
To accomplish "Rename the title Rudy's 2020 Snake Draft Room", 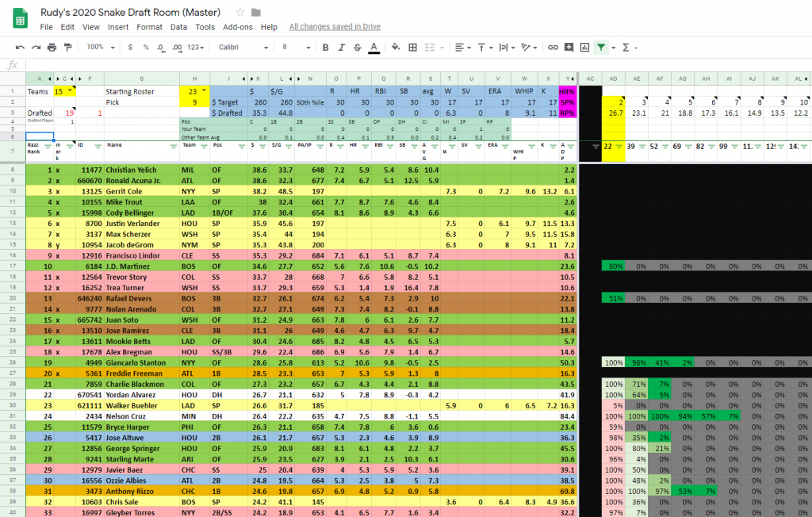I will pos(131,12).
